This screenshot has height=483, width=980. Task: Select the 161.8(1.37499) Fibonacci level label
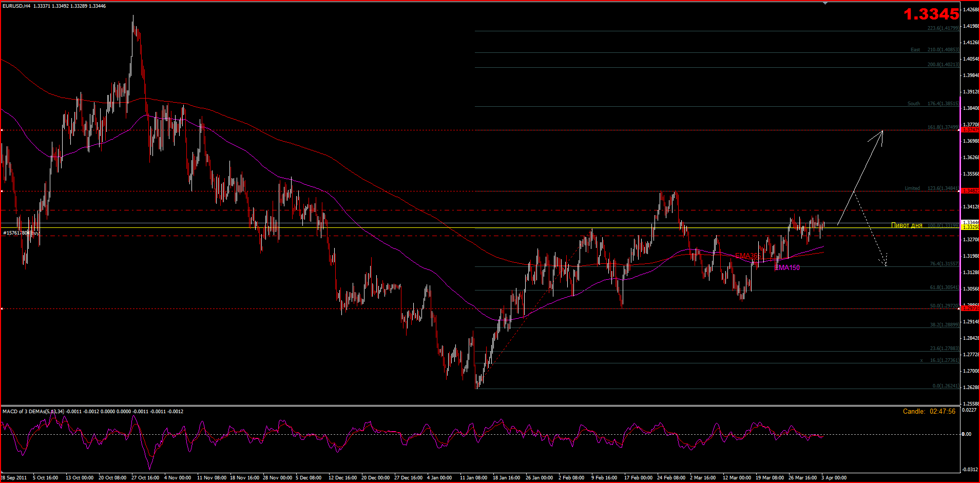coord(943,127)
